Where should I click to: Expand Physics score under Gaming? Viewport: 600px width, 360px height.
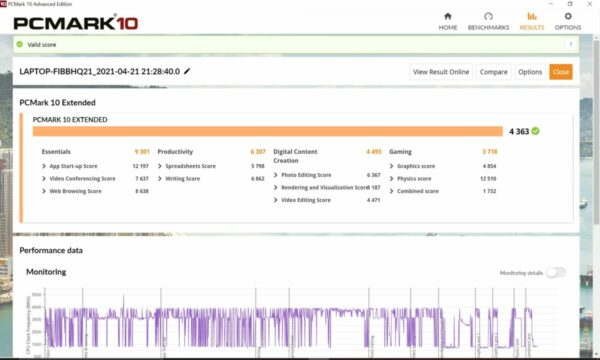pos(391,179)
